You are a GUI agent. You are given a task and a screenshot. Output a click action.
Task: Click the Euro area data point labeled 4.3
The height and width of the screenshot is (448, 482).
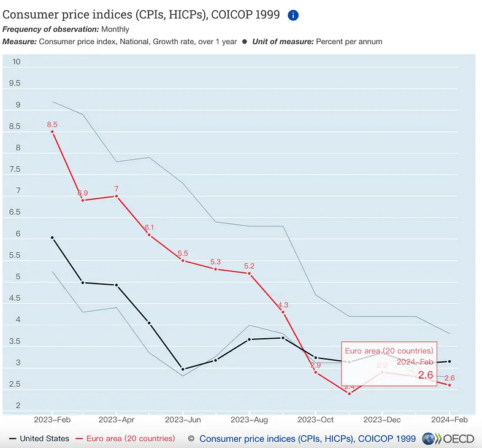pyautogui.click(x=283, y=312)
